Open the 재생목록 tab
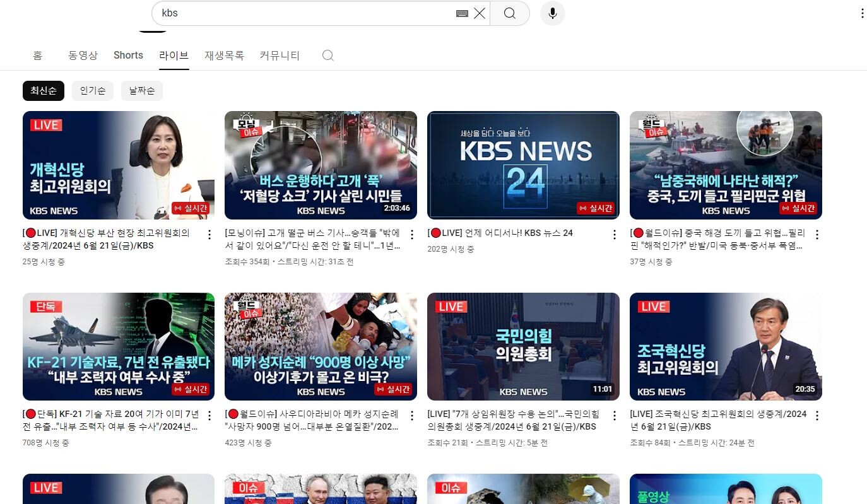Image resolution: width=867 pixels, height=504 pixels. click(224, 56)
